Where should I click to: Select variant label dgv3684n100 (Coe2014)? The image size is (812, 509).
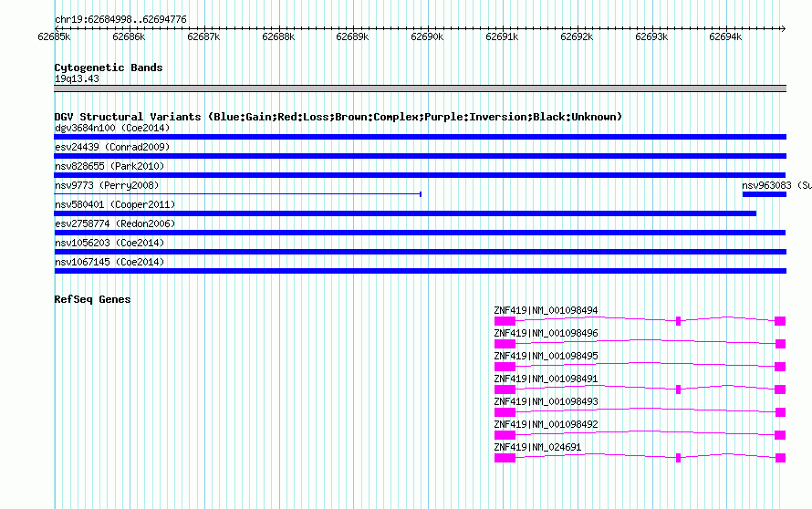point(112,128)
